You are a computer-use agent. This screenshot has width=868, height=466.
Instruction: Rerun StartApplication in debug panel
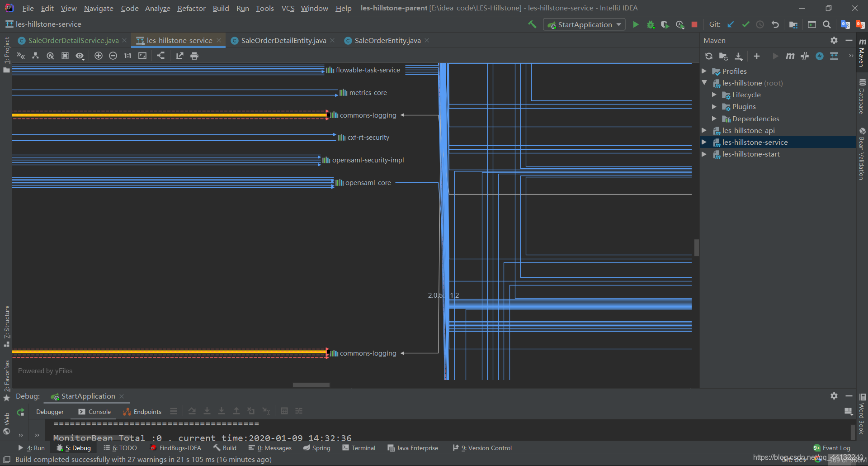[x=20, y=412]
